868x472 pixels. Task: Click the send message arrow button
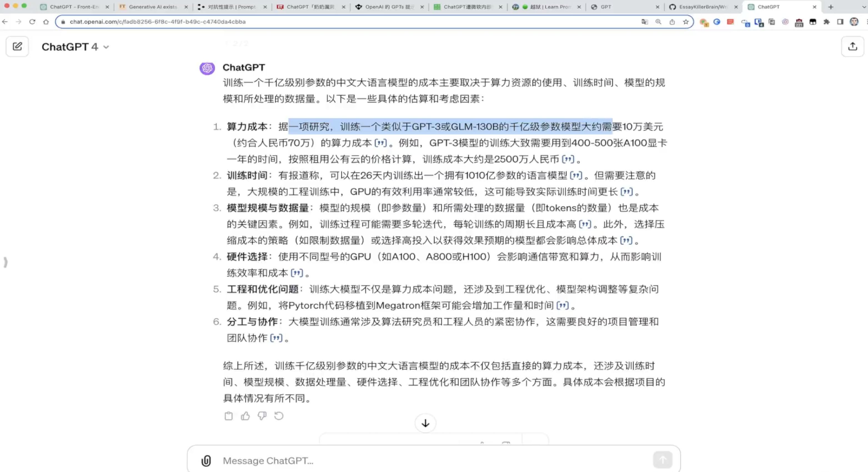point(662,460)
